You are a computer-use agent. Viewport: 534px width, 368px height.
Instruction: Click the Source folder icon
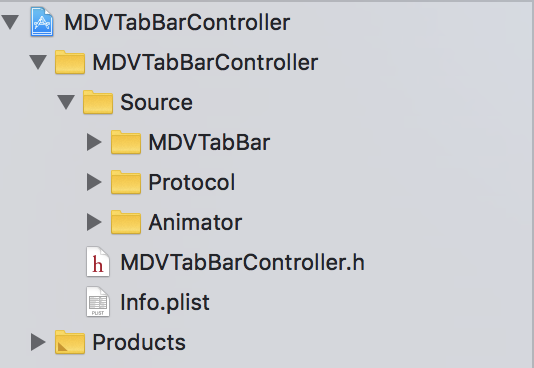click(98, 102)
